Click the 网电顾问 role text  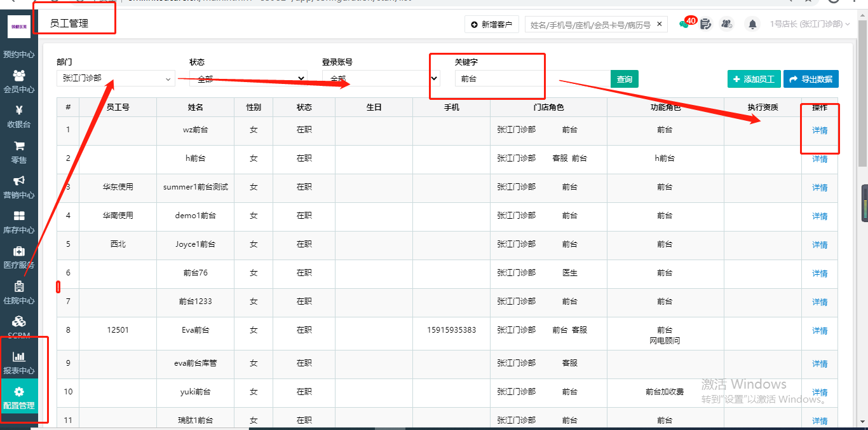[665, 341]
